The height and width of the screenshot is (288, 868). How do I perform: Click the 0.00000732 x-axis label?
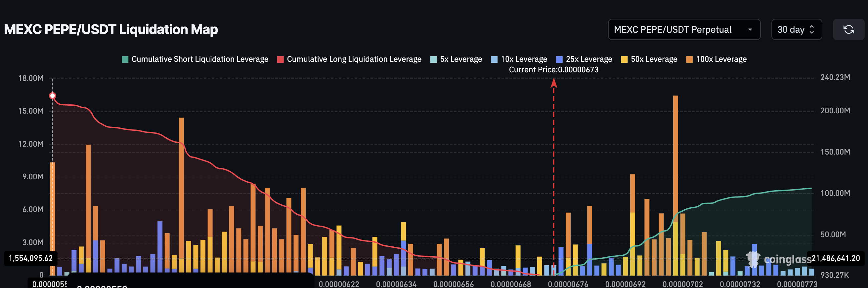pyautogui.click(x=740, y=284)
